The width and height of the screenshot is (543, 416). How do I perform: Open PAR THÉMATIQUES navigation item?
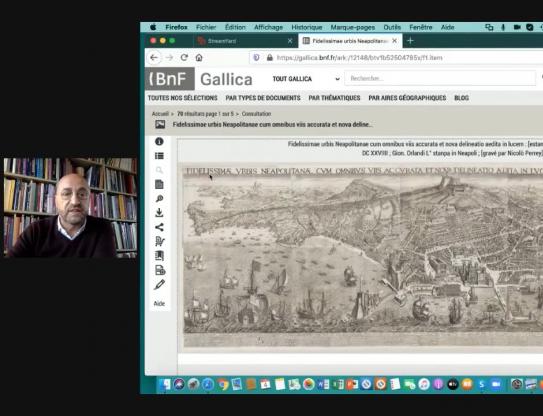point(334,98)
